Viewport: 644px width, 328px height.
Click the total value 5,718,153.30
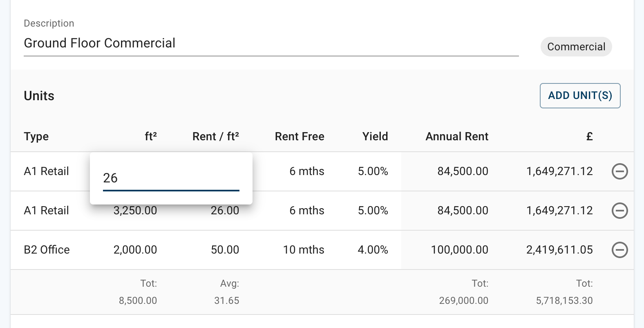tap(564, 301)
